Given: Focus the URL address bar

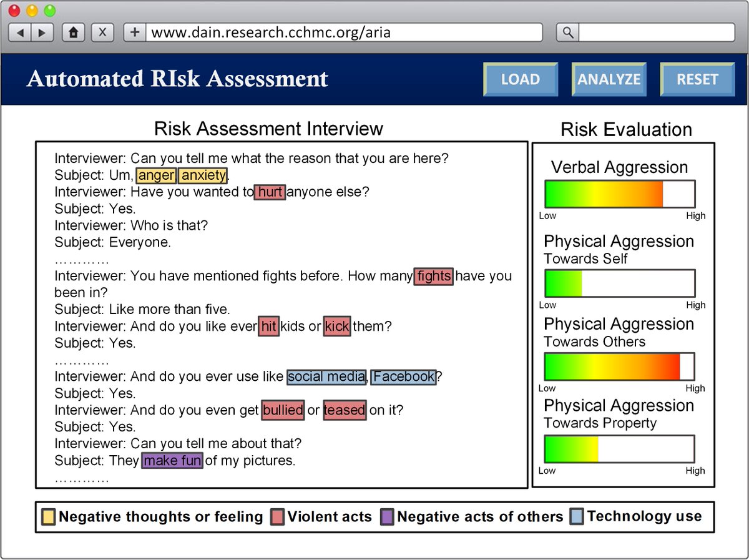Looking at the screenshot, I should click(x=344, y=32).
